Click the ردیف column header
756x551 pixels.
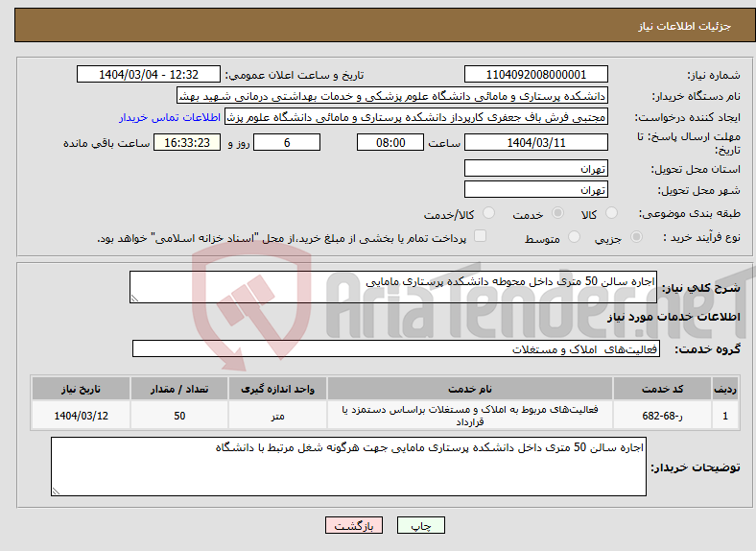tap(725, 389)
